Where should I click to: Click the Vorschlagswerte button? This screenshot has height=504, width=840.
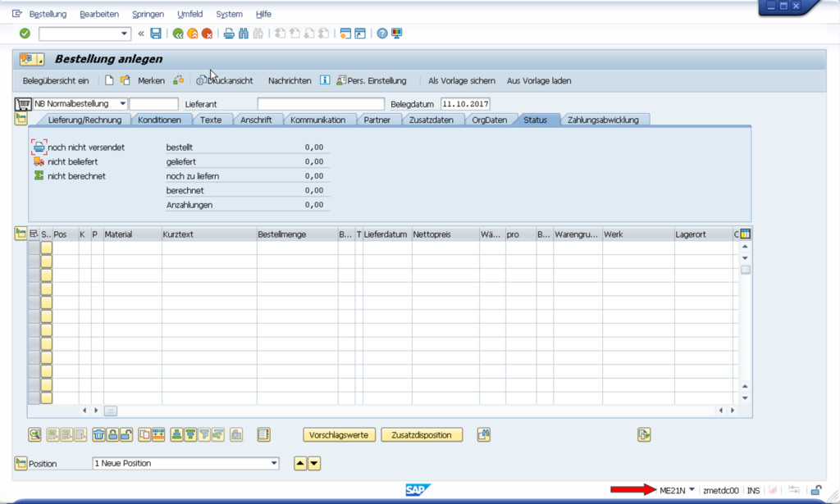(340, 435)
